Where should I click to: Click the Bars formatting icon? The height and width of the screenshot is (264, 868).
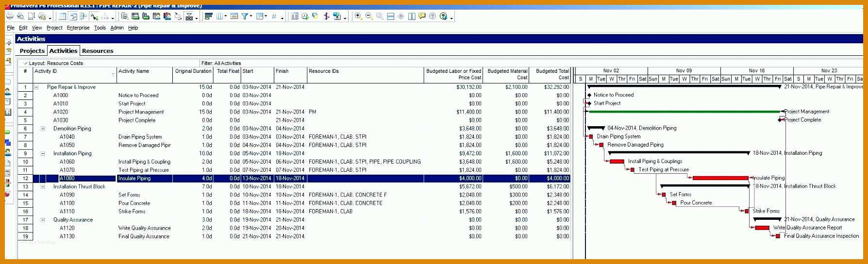tap(209, 16)
